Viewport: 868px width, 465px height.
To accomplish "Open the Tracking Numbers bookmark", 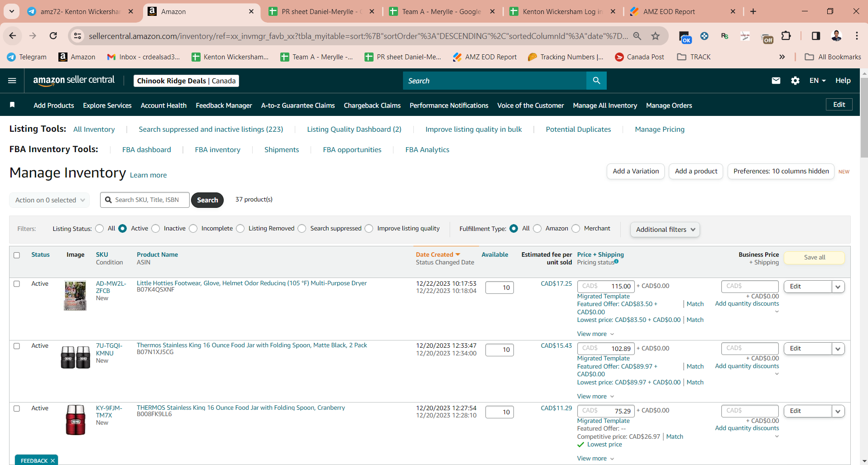I will point(566,57).
